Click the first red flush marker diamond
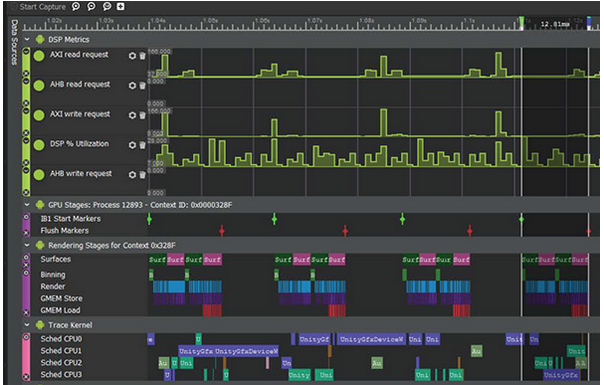Image resolution: width=604 pixels, height=385 pixels. click(x=222, y=231)
